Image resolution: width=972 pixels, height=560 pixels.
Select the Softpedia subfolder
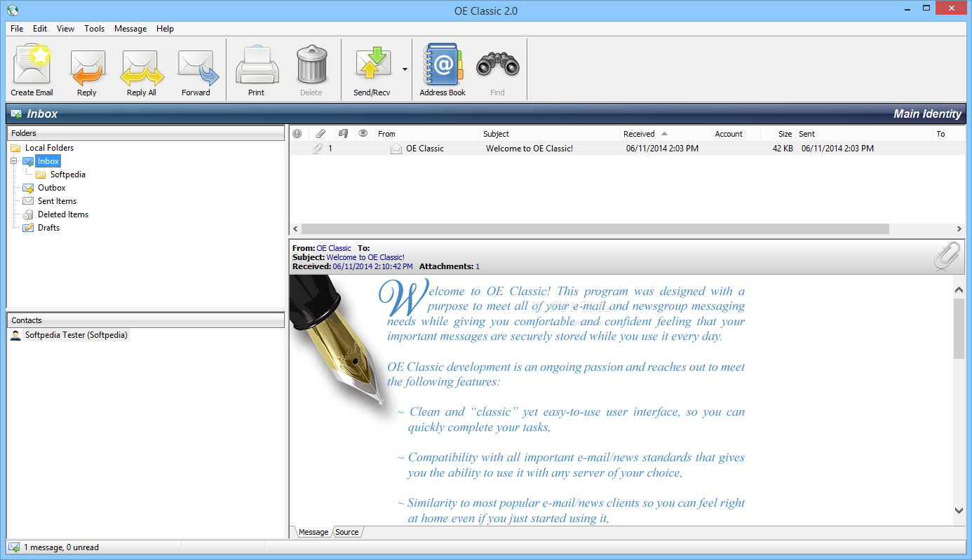tap(68, 175)
